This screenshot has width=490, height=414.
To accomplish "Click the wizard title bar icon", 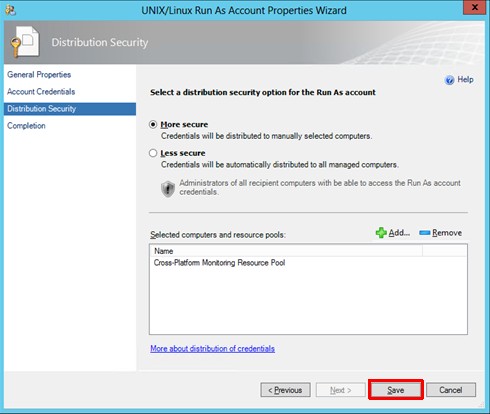I will (x=10, y=10).
